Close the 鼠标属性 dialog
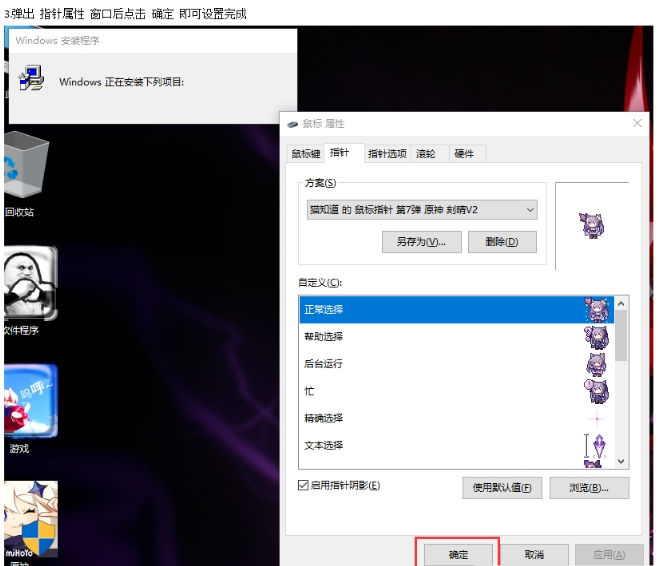Image resolution: width=658 pixels, height=566 pixels. 637,123
